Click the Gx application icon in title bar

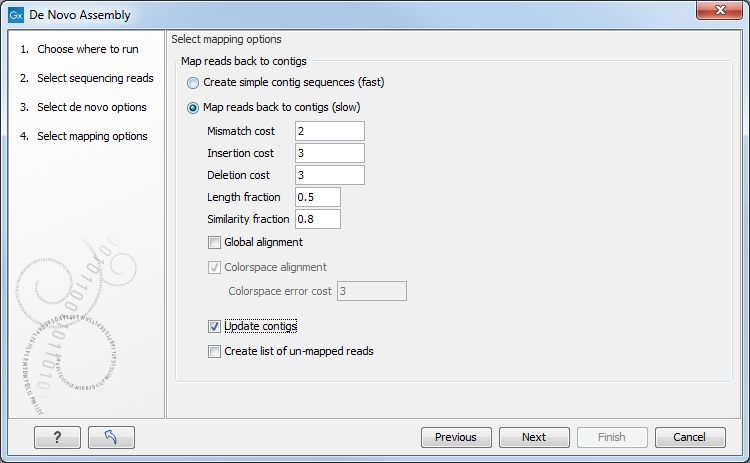tap(16, 16)
